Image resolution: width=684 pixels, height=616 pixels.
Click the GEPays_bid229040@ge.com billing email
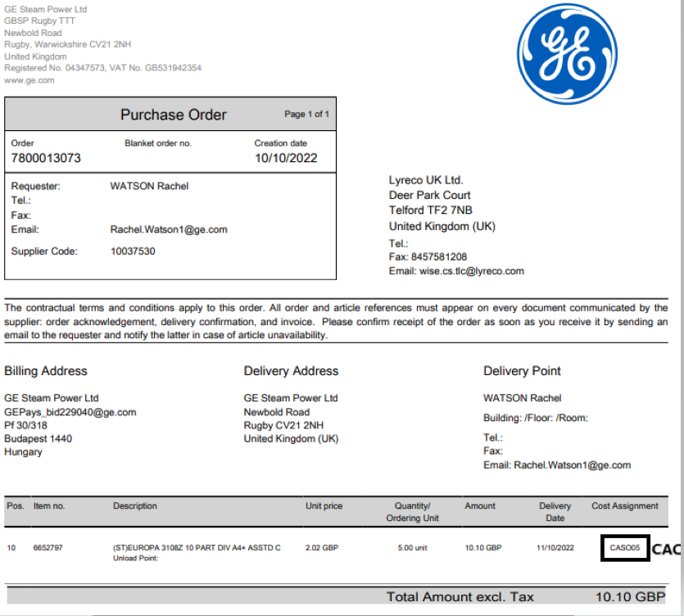pyautogui.click(x=70, y=412)
